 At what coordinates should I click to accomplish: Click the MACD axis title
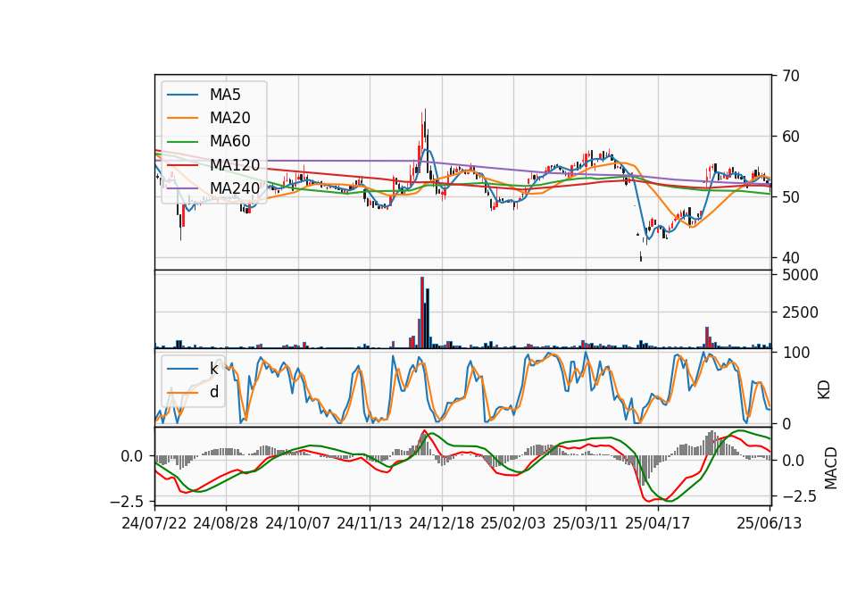click(x=831, y=468)
